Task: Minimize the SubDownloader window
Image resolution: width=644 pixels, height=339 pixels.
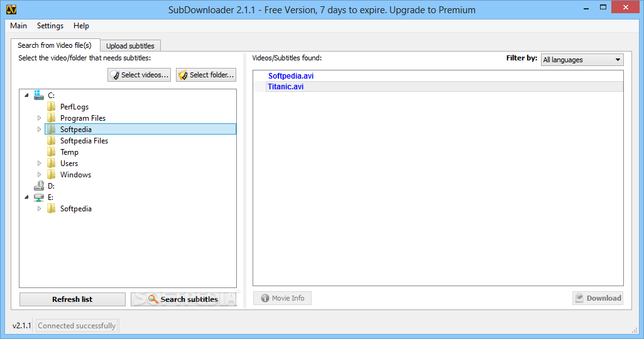Action: pyautogui.click(x=586, y=8)
